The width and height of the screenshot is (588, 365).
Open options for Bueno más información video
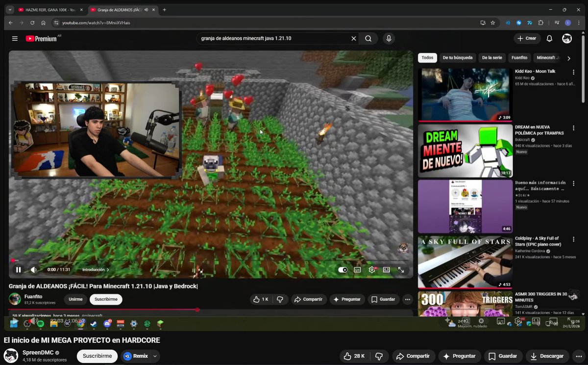574,183
